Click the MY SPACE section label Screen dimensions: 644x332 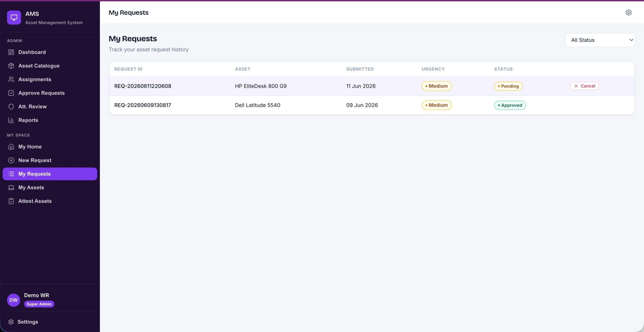coord(18,135)
